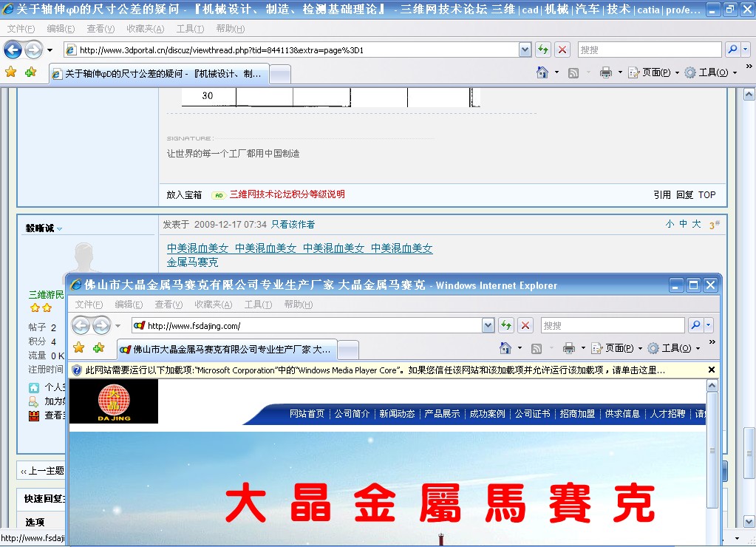This screenshot has width=756, height=547.
Task: Click fsdajing popup URL address field
Action: 307,325
